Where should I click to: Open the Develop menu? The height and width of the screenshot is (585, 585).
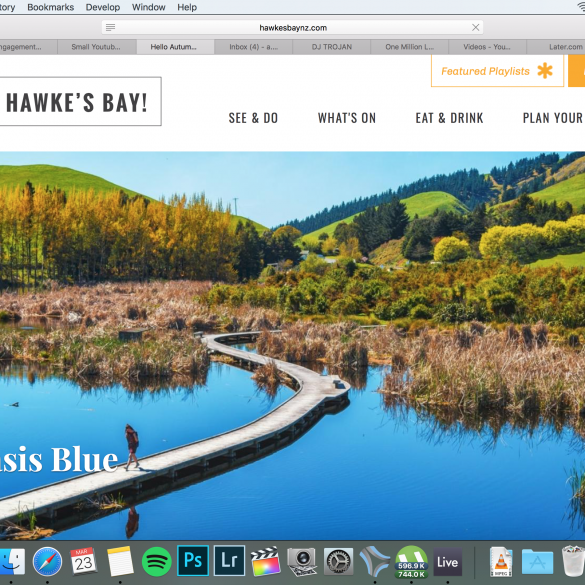[x=103, y=7]
